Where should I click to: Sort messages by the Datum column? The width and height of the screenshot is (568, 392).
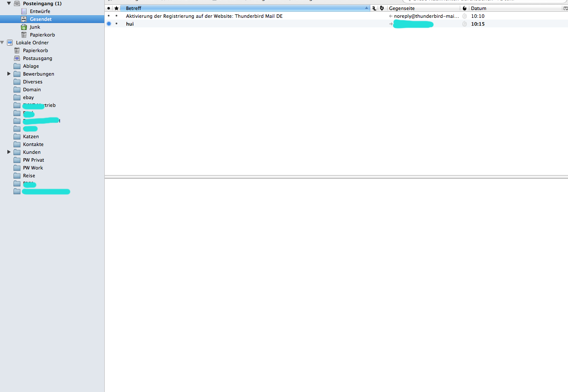[x=515, y=8]
